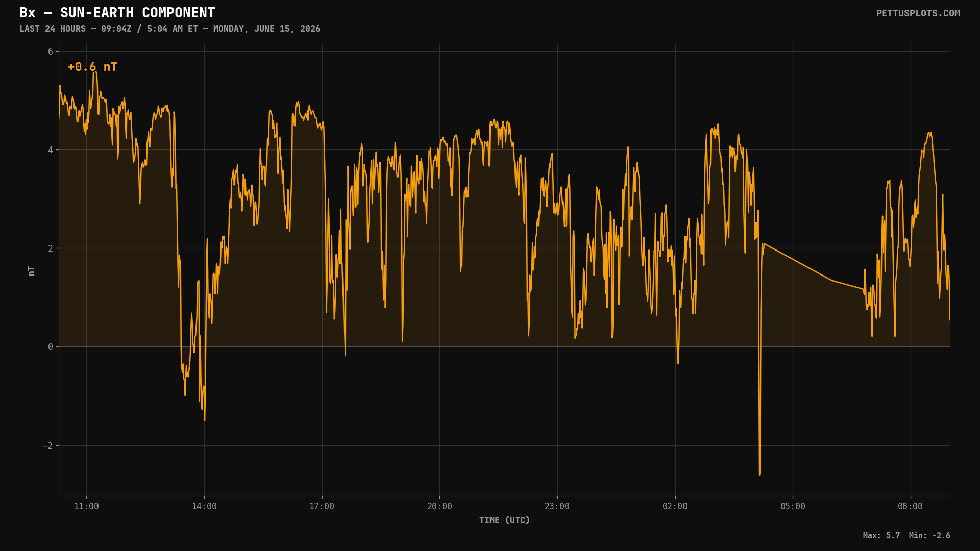
Task: Click the chart title 'Bx — SUN-EARTH COMPONENT'
Action: click(117, 13)
